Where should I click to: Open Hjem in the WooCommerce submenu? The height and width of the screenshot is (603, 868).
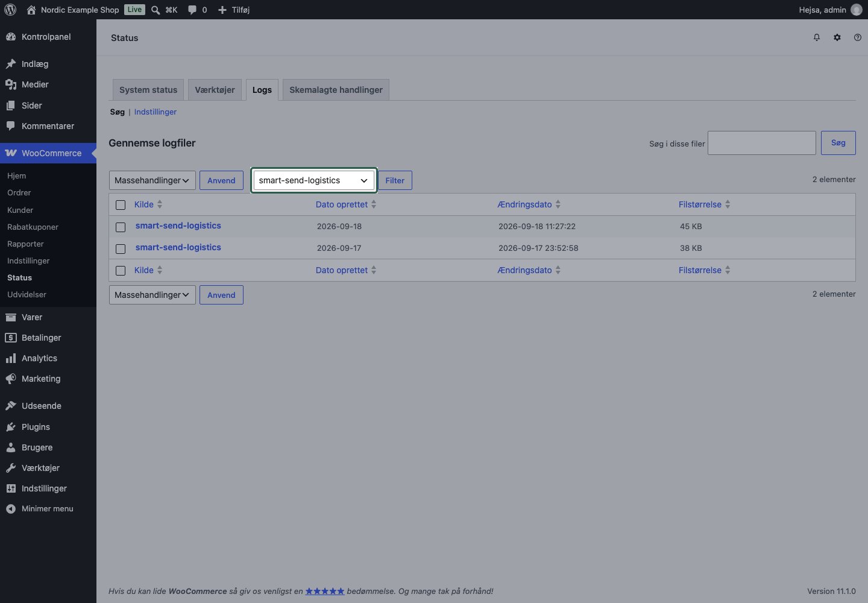16,176
